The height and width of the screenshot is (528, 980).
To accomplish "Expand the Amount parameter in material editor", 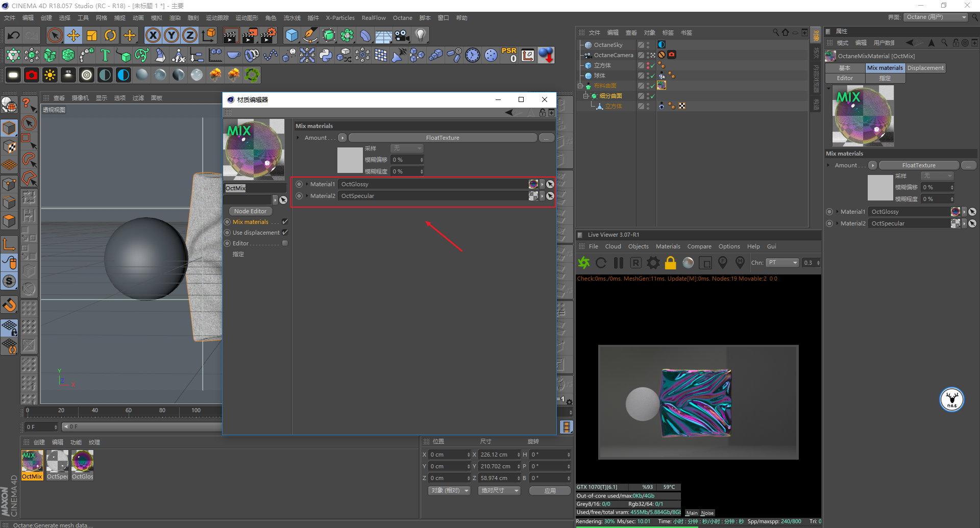I will [x=299, y=138].
